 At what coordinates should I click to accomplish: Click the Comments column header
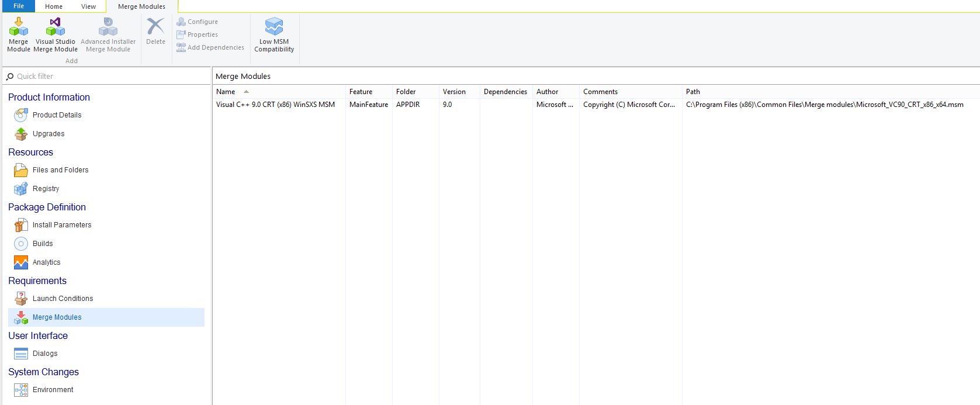tap(631, 92)
